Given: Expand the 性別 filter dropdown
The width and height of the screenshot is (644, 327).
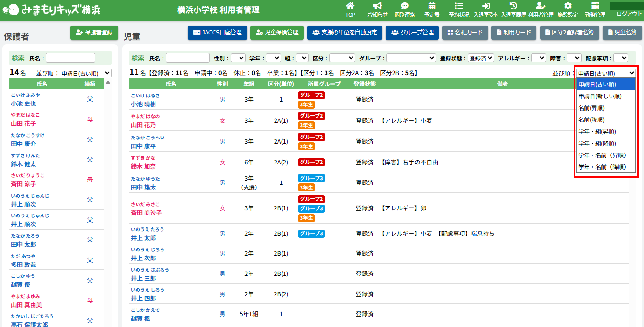Looking at the screenshot, I should [x=238, y=58].
